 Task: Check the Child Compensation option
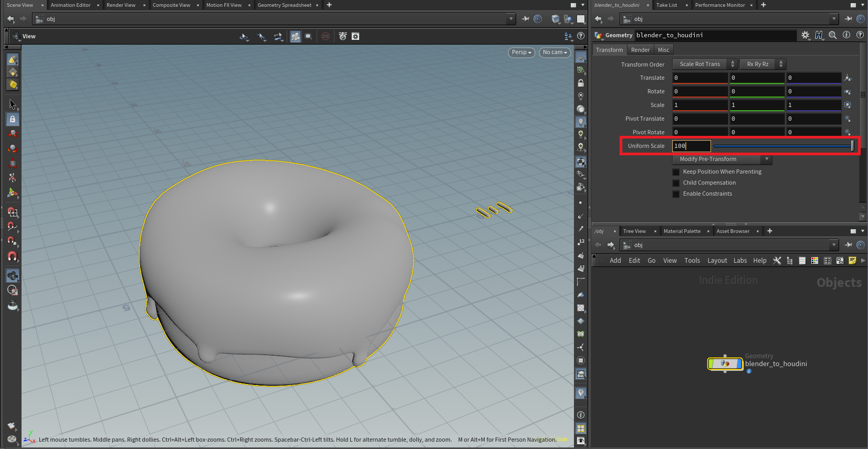(676, 183)
